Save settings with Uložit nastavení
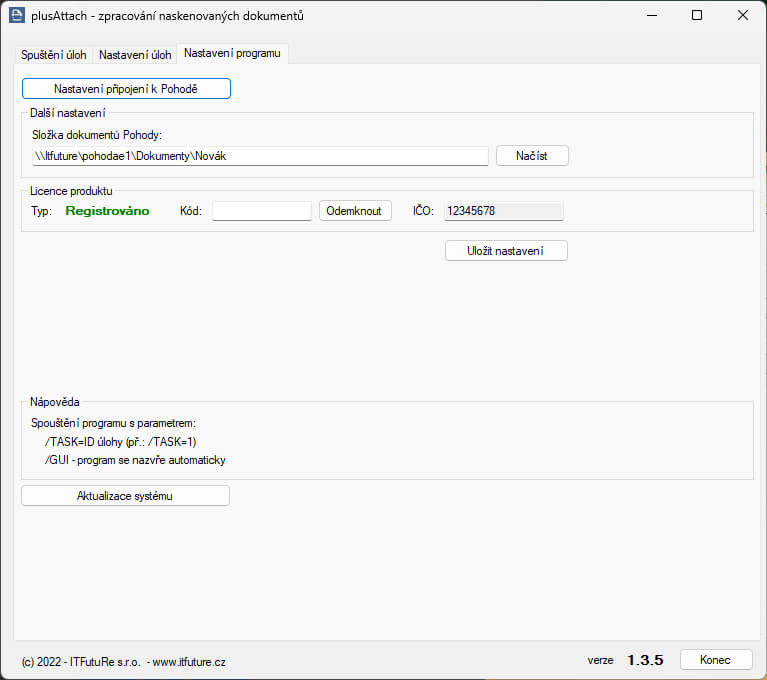 (x=506, y=250)
